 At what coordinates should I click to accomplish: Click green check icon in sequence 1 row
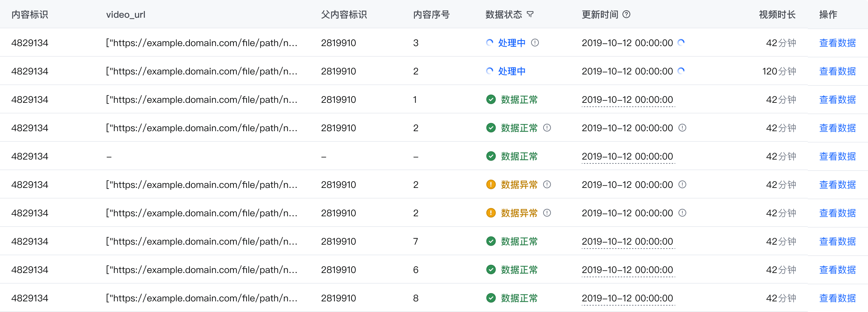point(491,100)
